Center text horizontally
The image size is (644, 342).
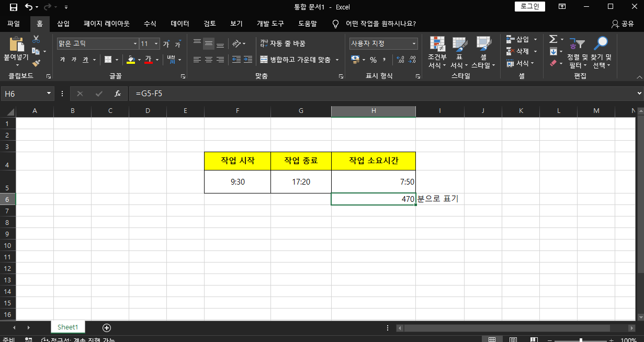click(x=209, y=60)
